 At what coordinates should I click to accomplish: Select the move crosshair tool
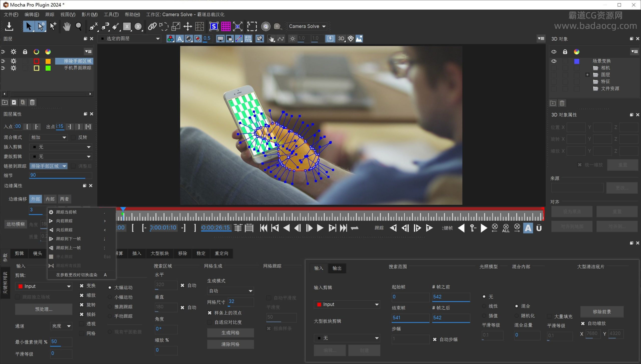pyautogui.click(x=188, y=26)
